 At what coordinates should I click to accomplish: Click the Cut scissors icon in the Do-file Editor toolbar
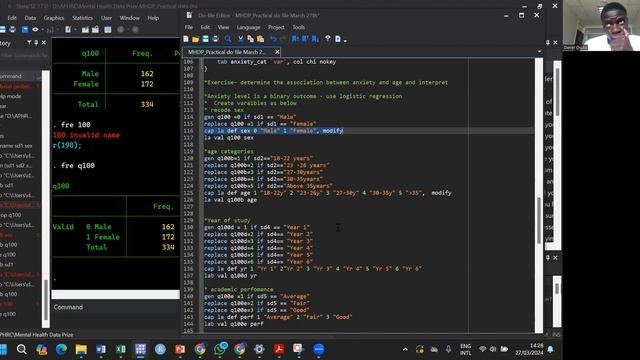coord(240,39)
